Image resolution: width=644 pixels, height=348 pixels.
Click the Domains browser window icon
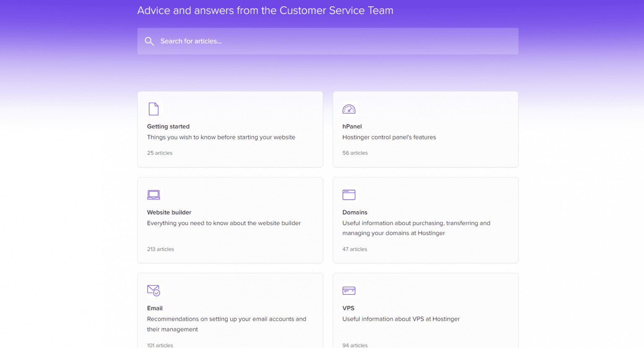(349, 194)
